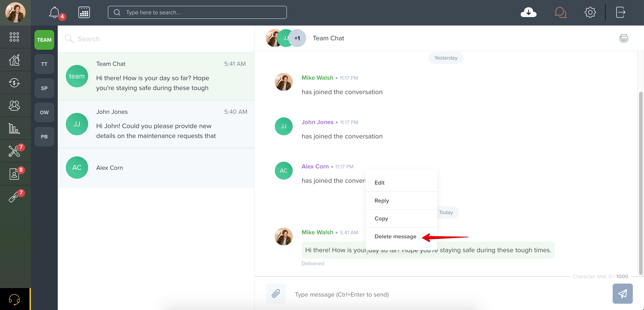Image resolution: width=644 pixels, height=310 pixels.
Task: Click the Team Chat header title
Action: click(x=328, y=38)
